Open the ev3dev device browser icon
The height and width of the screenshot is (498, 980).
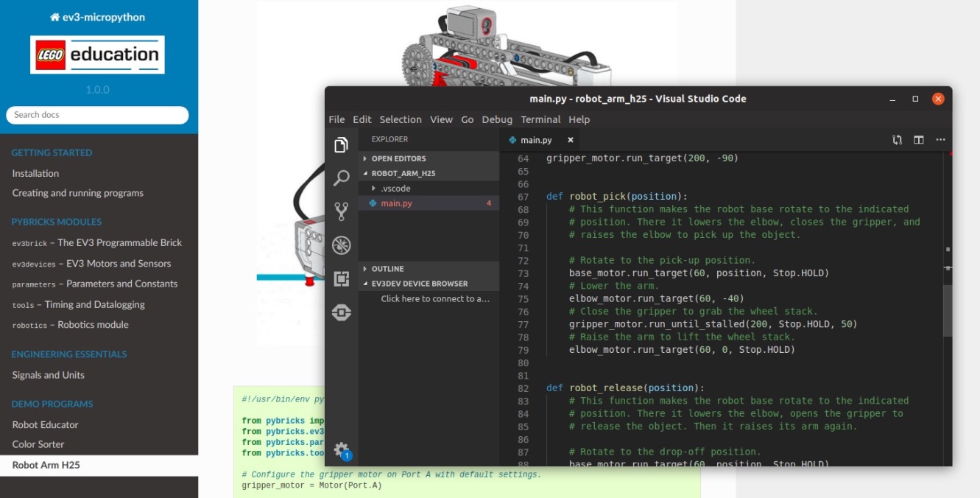[341, 312]
